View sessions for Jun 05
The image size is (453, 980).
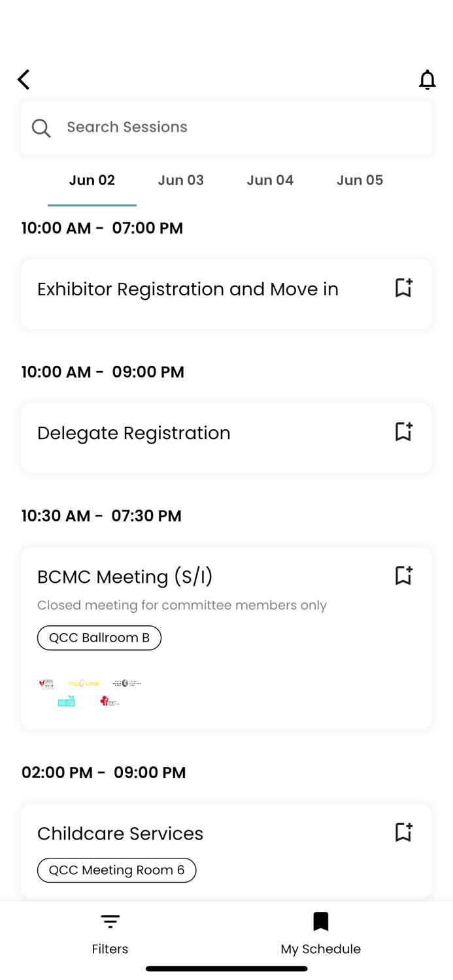point(360,180)
